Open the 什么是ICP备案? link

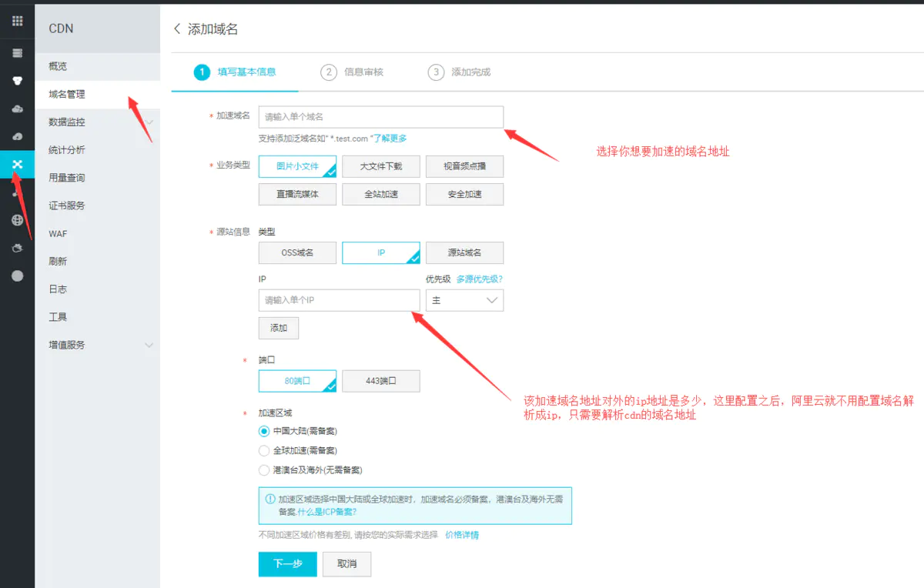coord(327,512)
